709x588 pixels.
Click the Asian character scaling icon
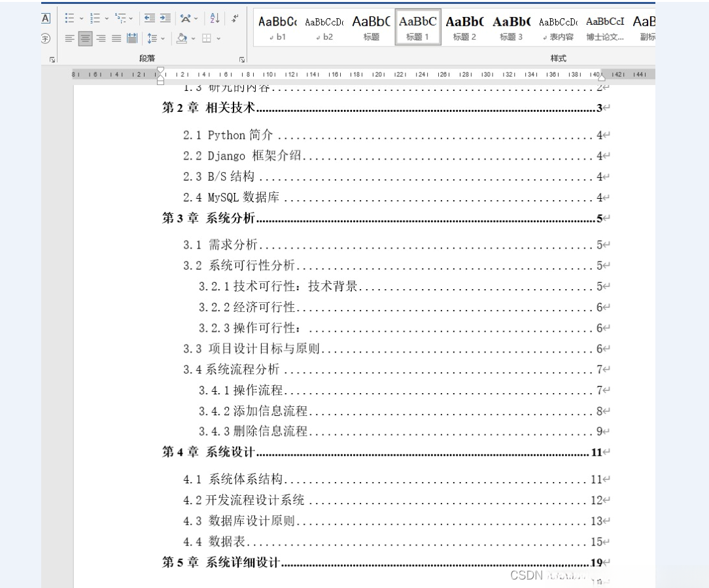click(x=185, y=18)
